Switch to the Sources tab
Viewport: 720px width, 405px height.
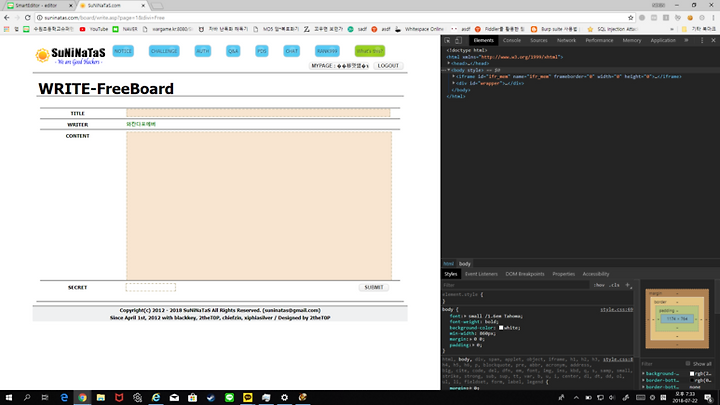click(x=539, y=40)
